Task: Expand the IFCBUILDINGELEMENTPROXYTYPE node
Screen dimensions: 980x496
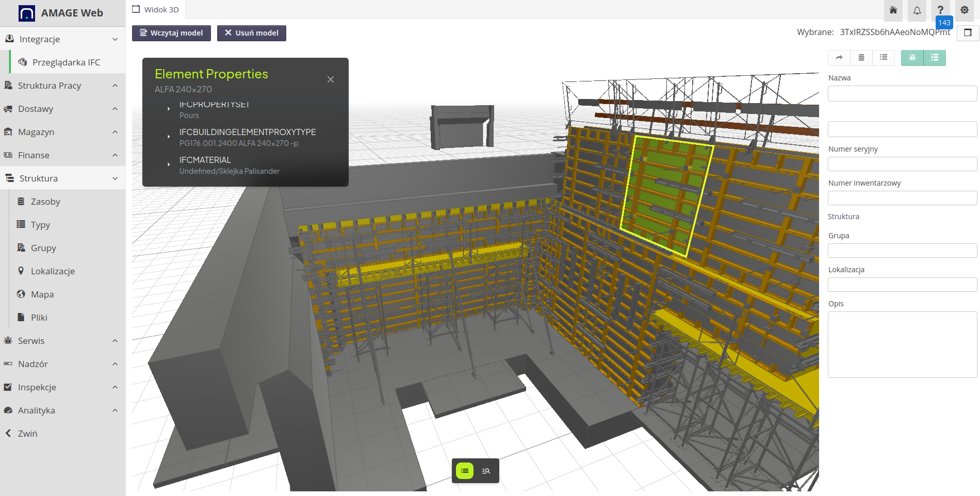Action: [x=169, y=137]
